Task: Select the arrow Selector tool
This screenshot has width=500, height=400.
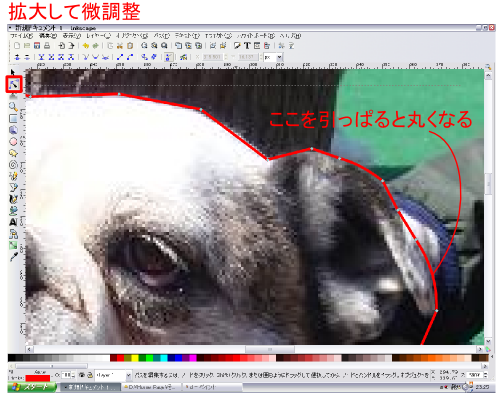Action: (13, 72)
